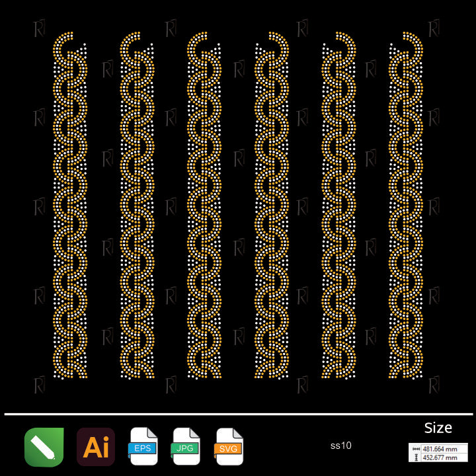Select the EPS file format icon

(143, 447)
